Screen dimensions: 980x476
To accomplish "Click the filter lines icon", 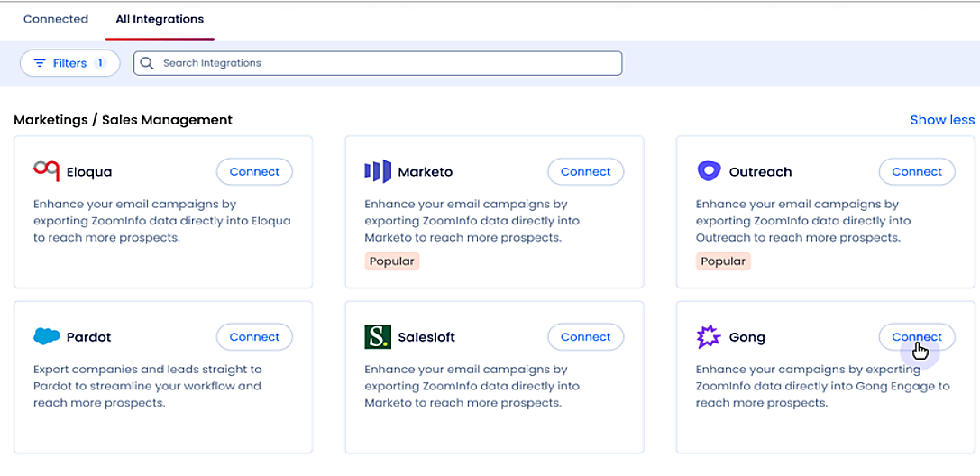I will (x=40, y=63).
